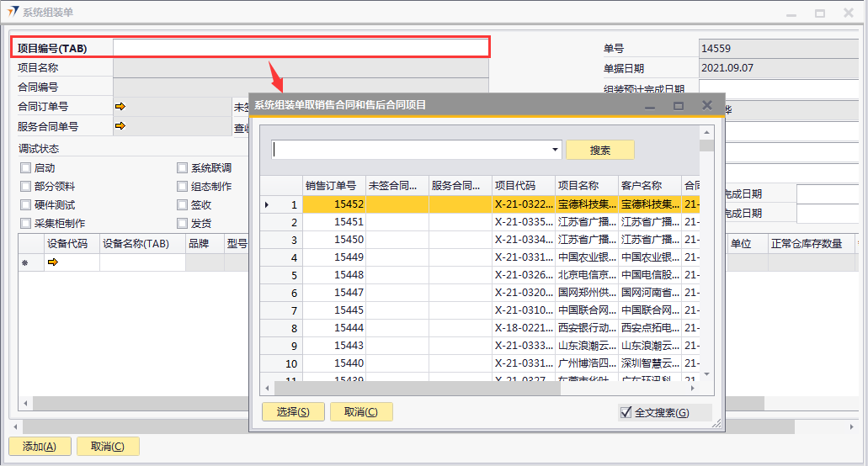Viewport: 868px width, 466px height.
Task: Click the orange arrow beside 合同订单号
Action: 120,107
